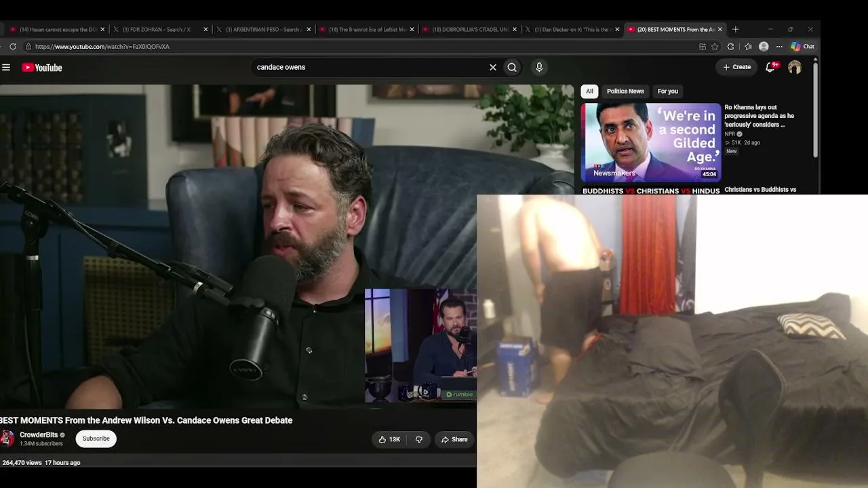Click the 'BEST MOMENTS' video title text
This screenshot has width=868, height=488.
point(146,420)
